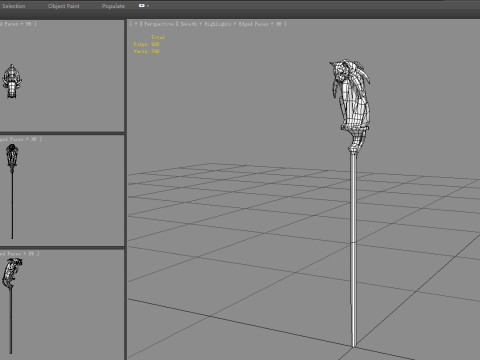
Task: Switch to the Populate ribbon tab
Action: (113, 6)
